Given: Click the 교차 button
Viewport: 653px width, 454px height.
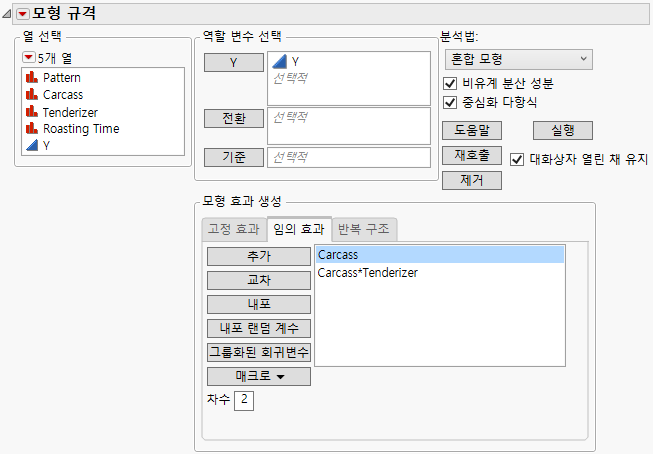Looking at the screenshot, I should click(258, 280).
